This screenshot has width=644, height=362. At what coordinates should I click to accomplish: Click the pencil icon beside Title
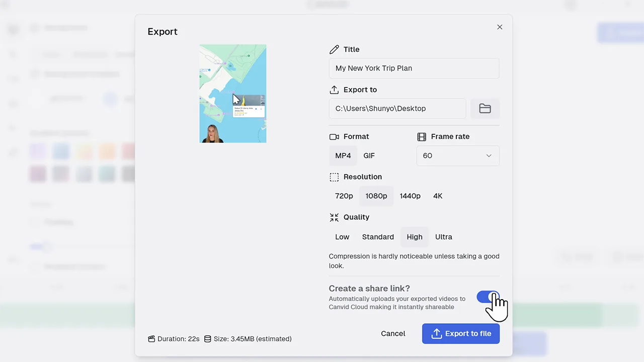(334, 49)
